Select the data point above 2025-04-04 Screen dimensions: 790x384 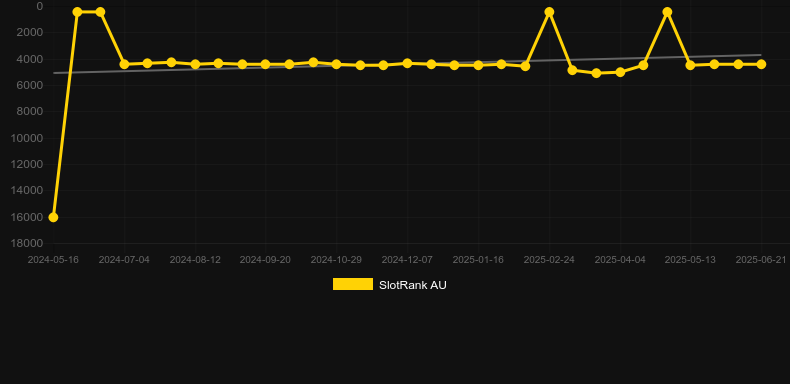click(620, 72)
